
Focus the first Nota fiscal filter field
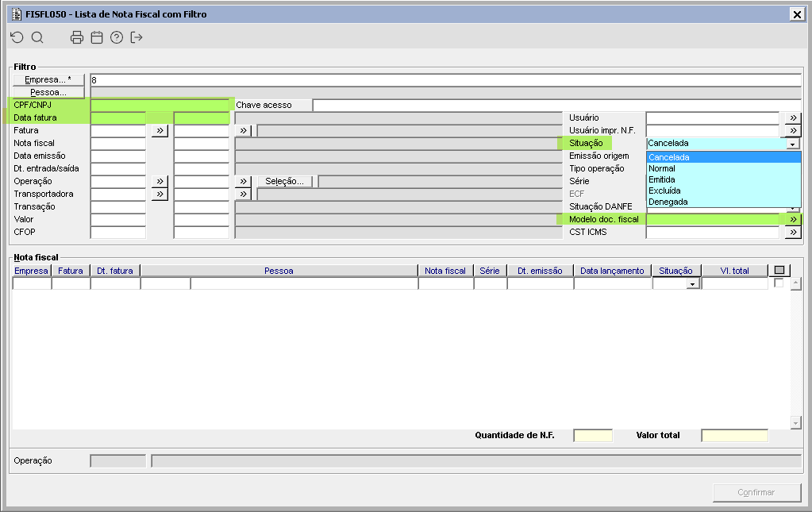[x=118, y=144]
